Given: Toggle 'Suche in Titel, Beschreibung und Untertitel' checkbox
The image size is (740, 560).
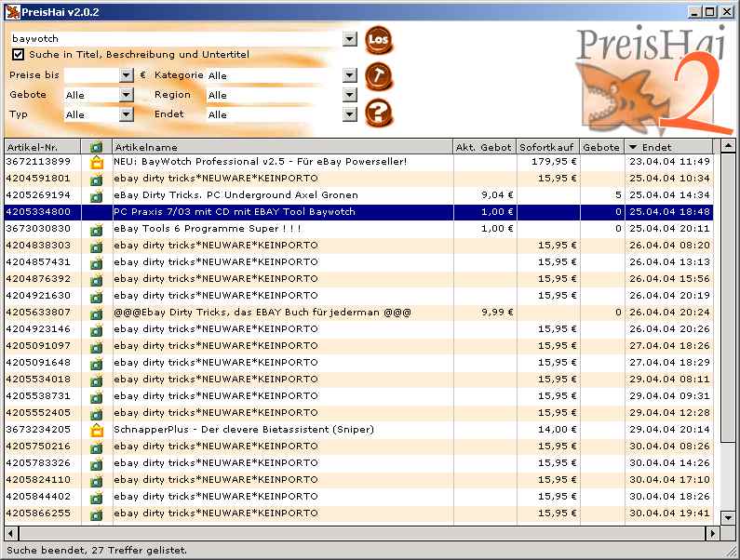Looking at the screenshot, I should [x=18, y=54].
